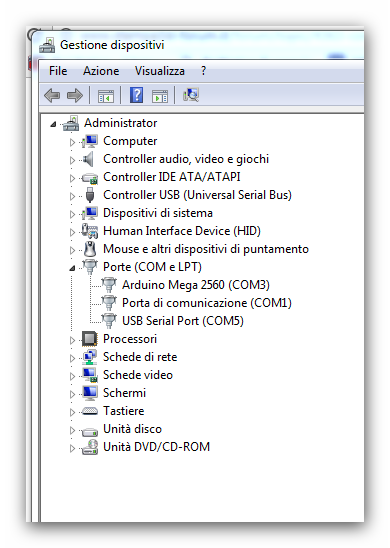
Task: Expand the Controller USB (Universal Serial Bus) node
Action: pos(72,196)
